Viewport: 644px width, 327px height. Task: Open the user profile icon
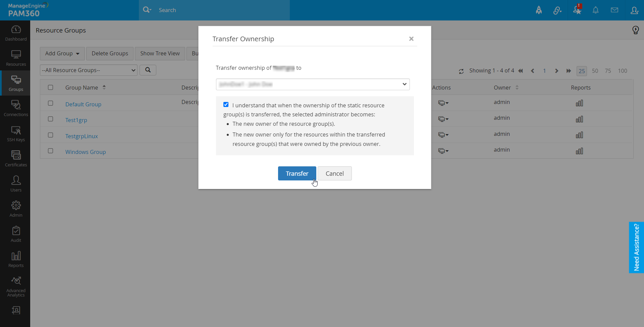point(634,10)
